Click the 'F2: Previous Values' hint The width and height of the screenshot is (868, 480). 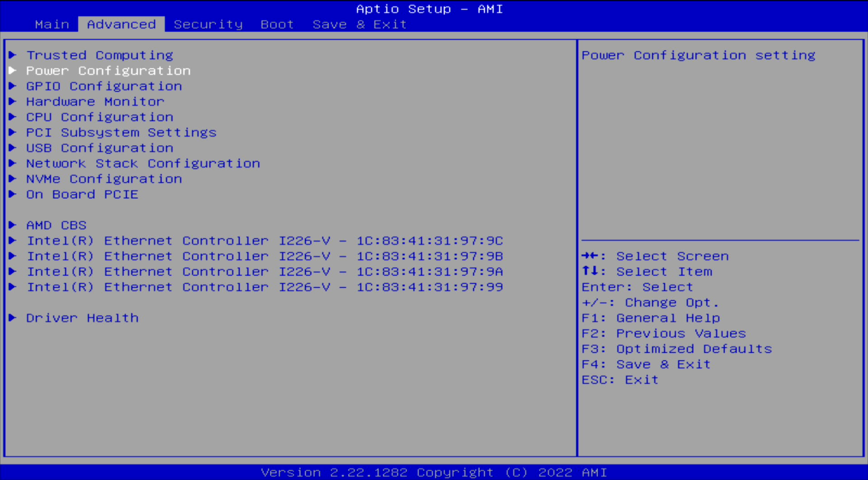(664, 333)
